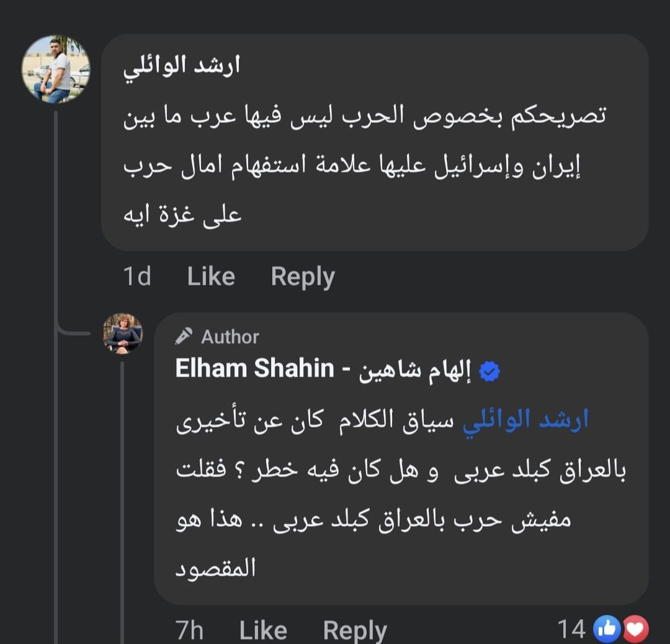This screenshot has width=670, height=644.
Task: Open Elham Shahin's profile picture
Action: [x=122, y=334]
